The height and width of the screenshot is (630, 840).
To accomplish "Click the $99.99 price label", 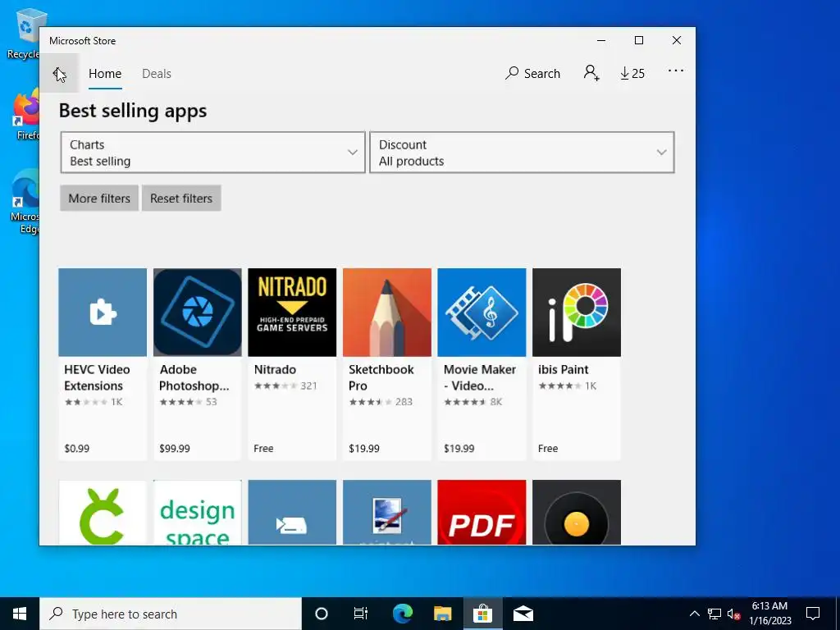I will point(175,449).
